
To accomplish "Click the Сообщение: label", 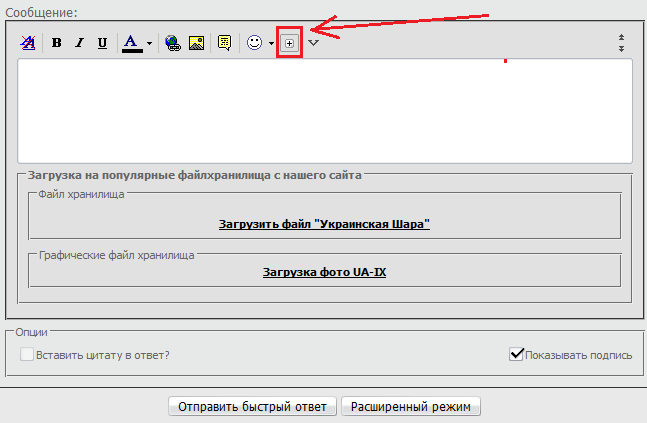I will [x=41, y=12].
